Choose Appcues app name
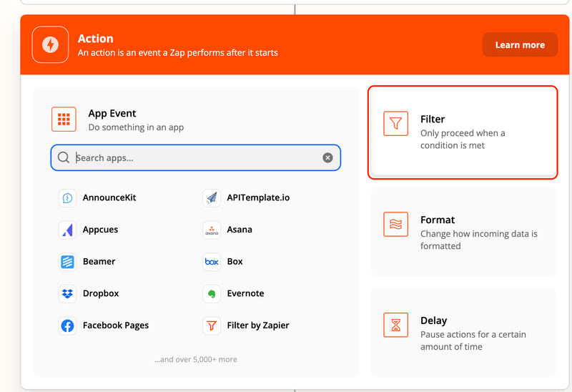 (x=100, y=230)
